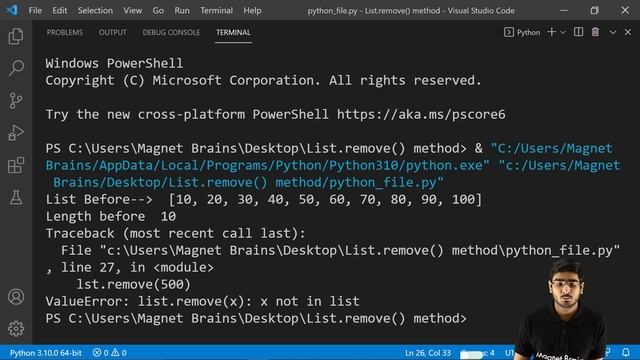This screenshot has height=360, width=640.
Task: Switch to the DEBUG CONSOLE tab
Action: click(171, 32)
